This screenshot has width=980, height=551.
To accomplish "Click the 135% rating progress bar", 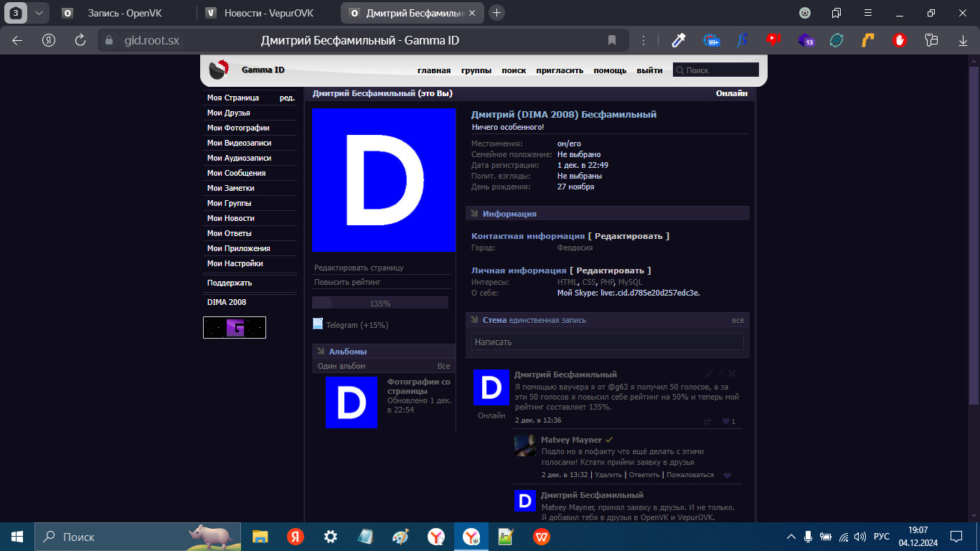I will tap(380, 303).
